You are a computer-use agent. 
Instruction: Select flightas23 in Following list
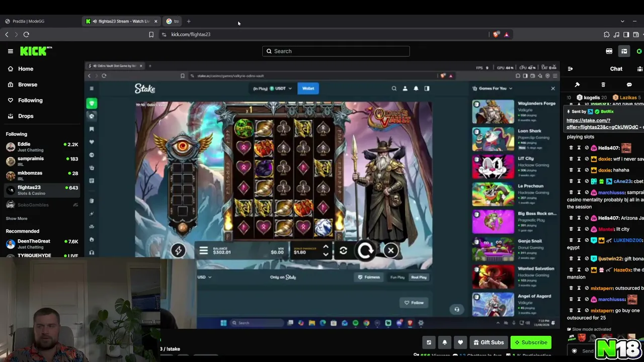(42, 190)
